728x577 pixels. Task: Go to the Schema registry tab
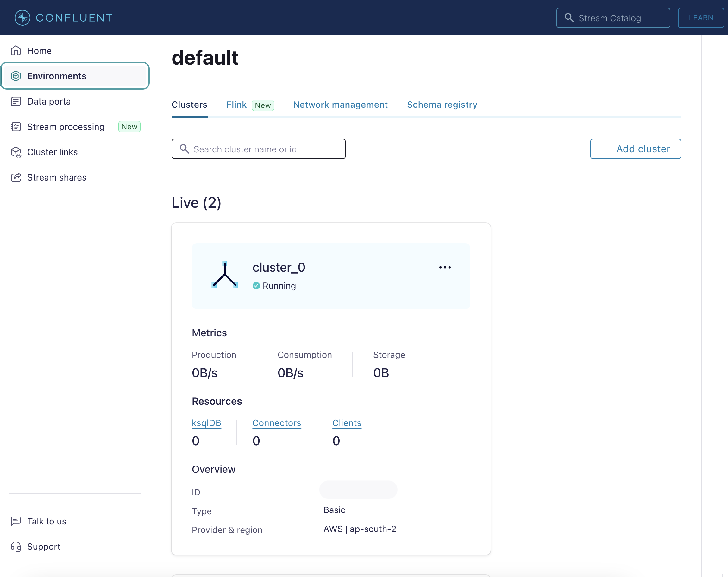(x=442, y=105)
